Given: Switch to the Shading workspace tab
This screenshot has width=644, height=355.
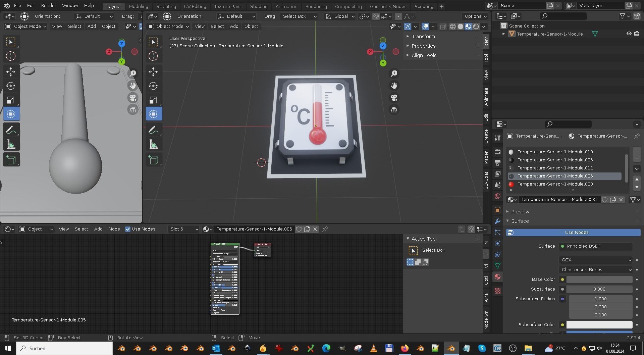Looking at the screenshot, I should click(259, 6).
